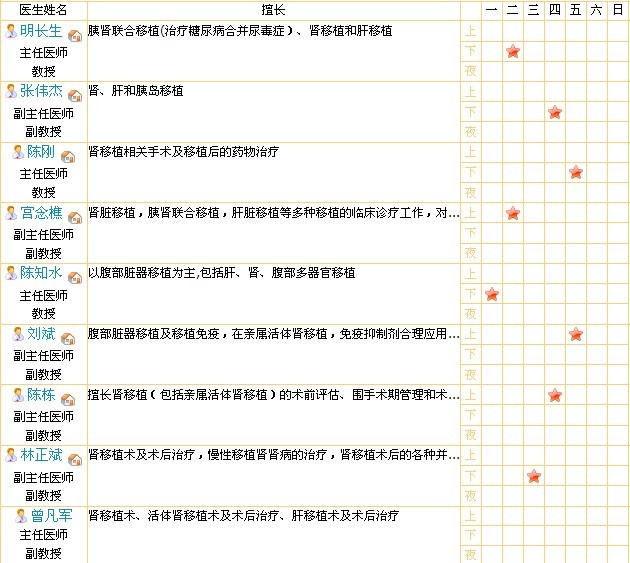The image size is (630, 563).
Task: Click 曾凡军's 下 afternoon shift label
Action: (470, 535)
